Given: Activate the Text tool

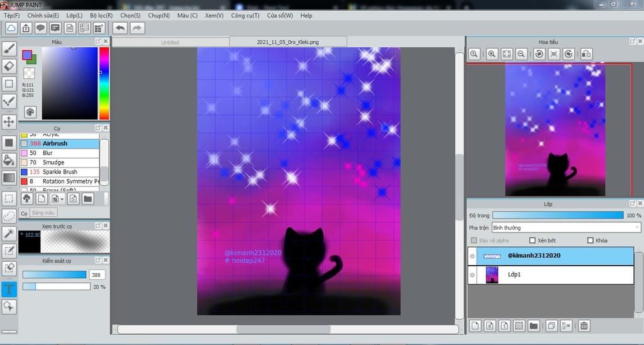Looking at the screenshot, I should tap(9, 289).
